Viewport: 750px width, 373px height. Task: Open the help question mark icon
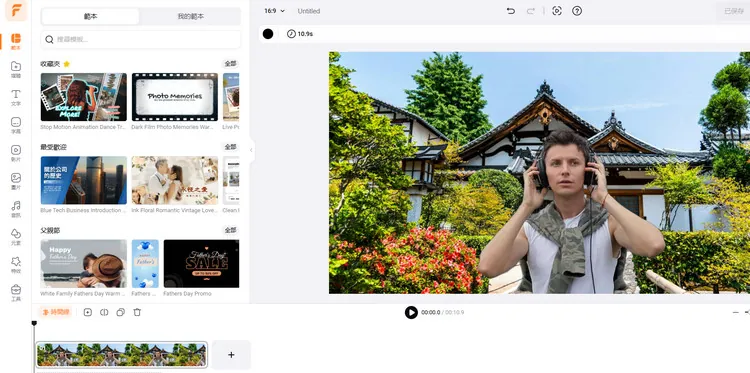coord(577,11)
